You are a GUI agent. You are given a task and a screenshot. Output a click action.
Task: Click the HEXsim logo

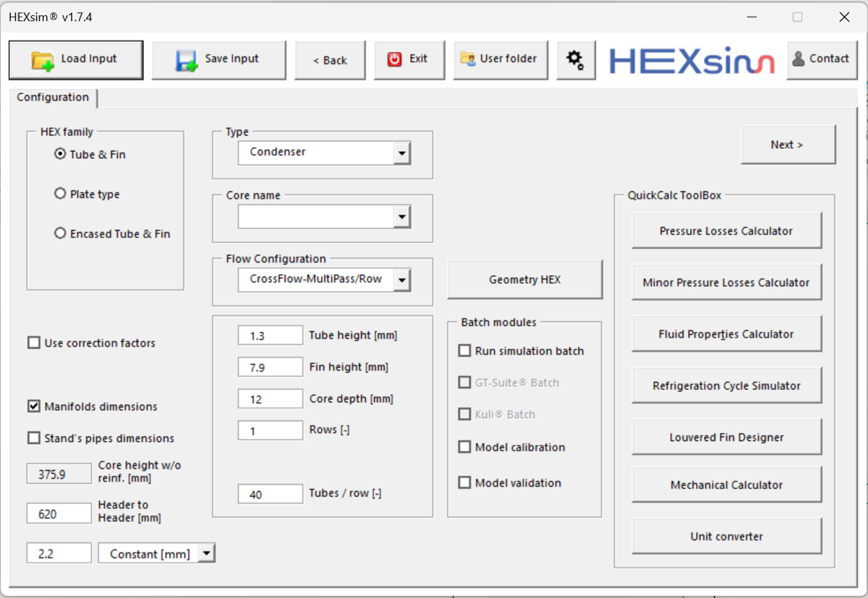[692, 61]
